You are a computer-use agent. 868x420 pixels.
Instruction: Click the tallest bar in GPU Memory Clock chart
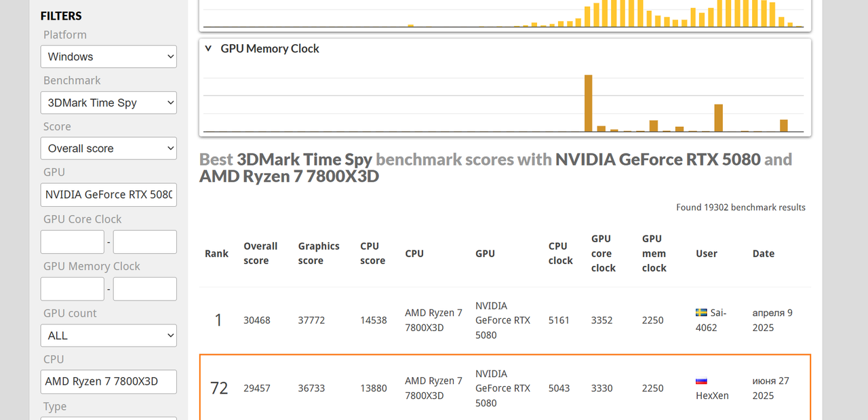(588, 103)
